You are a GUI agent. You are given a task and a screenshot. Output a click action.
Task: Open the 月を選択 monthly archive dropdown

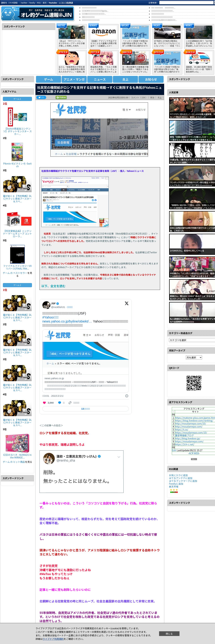point(194,357)
